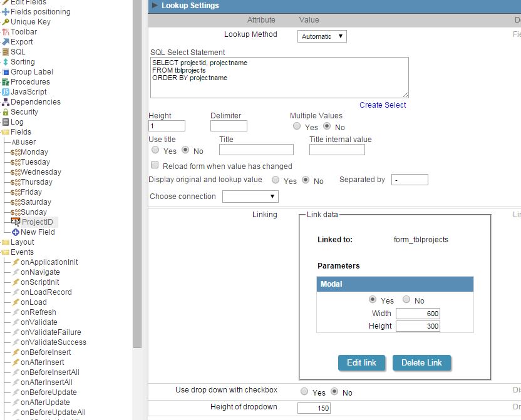Select No for drop down with checkbox
This screenshot has width=521, height=420.
pos(334,391)
